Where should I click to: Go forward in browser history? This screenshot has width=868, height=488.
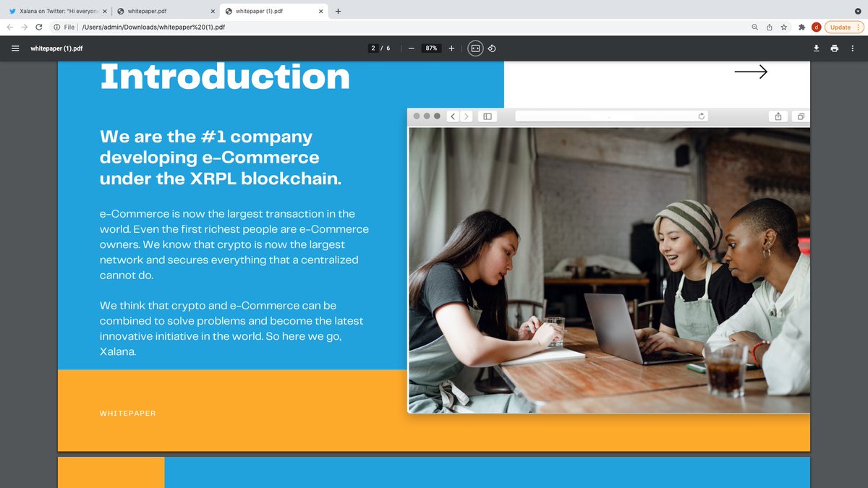(25, 27)
